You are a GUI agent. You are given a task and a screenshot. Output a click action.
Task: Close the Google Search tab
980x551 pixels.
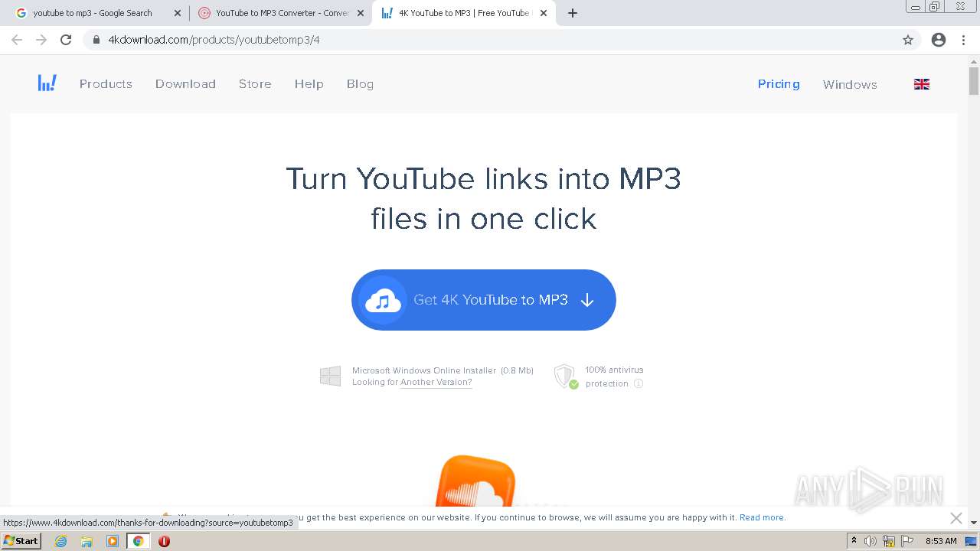(178, 13)
